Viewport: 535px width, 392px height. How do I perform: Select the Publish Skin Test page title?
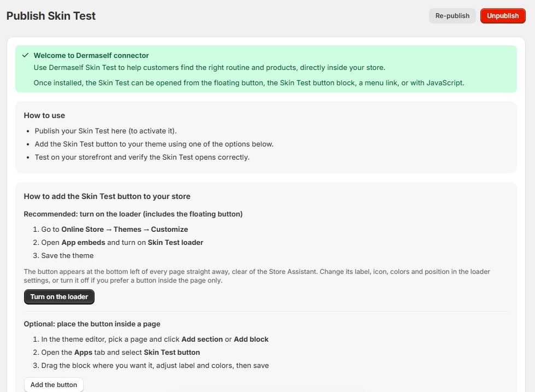(51, 16)
